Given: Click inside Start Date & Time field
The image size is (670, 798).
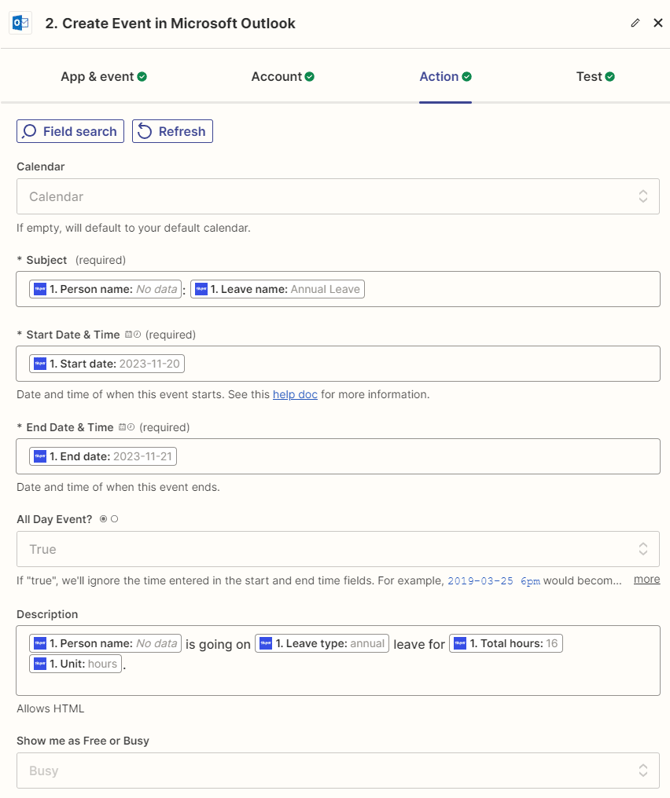Looking at the screenshot, I should pos(338,364).
